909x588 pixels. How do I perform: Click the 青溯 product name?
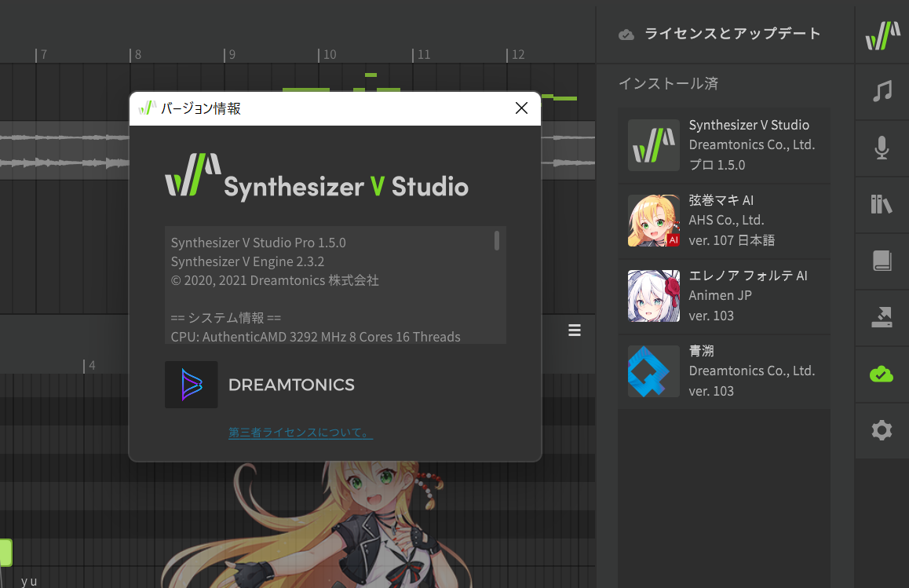pos(702,351)
